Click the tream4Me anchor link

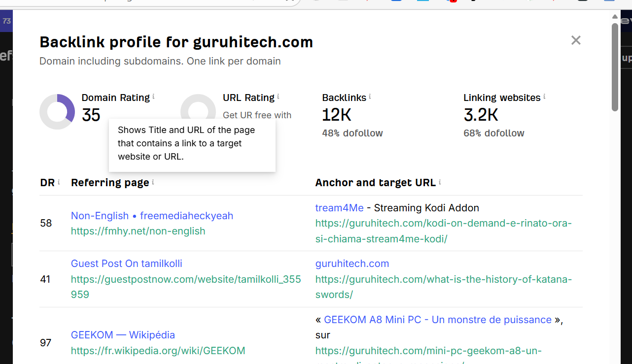339,207
